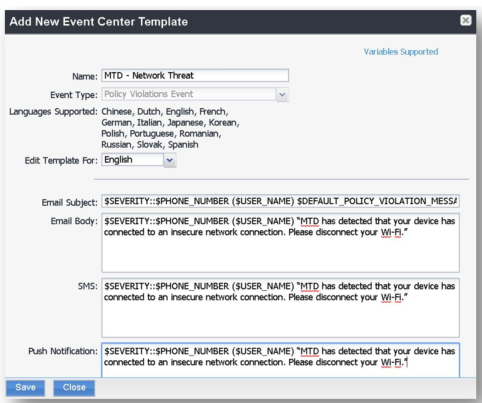Open the Variables Supported link
This screenshot has width=482, height=403.
point(401,52)
